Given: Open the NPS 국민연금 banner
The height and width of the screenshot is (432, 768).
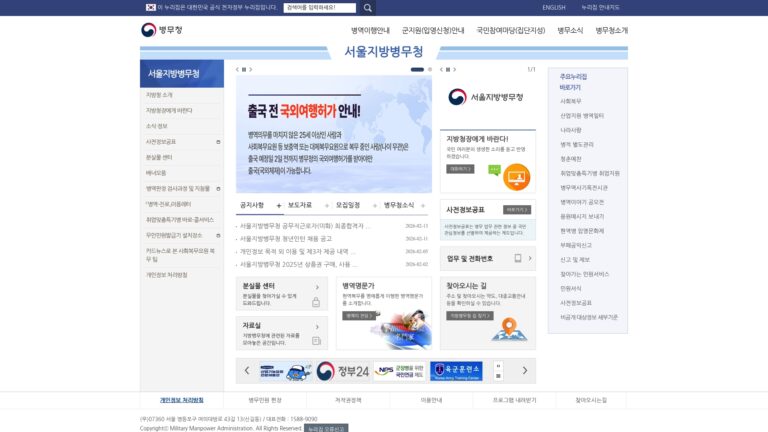Looking at the screenshot, I should pos(399,371).
